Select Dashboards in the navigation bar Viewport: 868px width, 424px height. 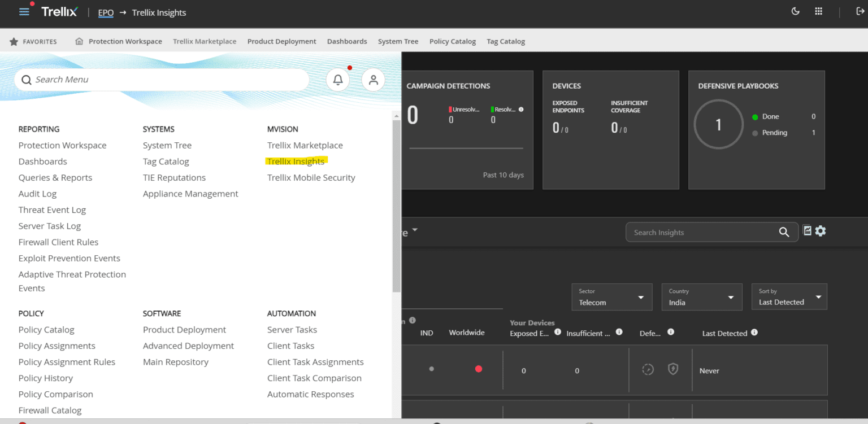[x=347, y=41]
